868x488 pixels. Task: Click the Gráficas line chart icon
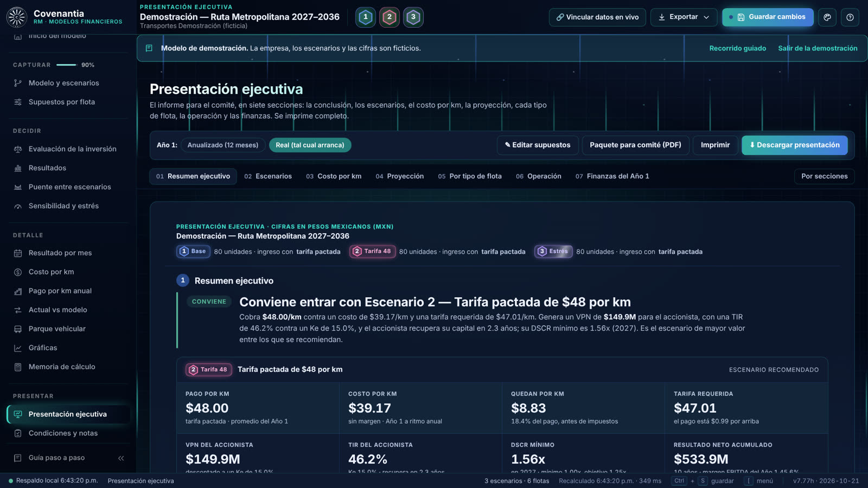coord(18,348)
